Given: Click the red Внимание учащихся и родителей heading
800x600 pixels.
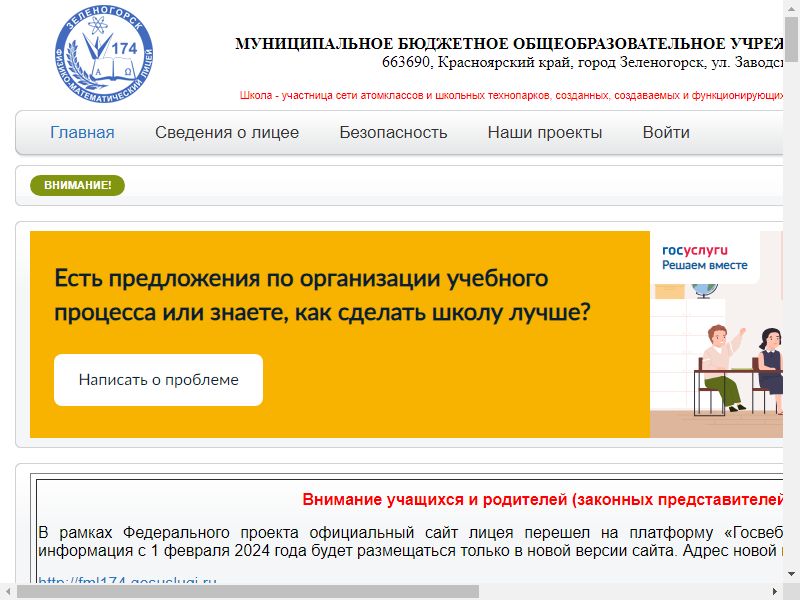Looking at the screenshot, I should tap(542, 499).
